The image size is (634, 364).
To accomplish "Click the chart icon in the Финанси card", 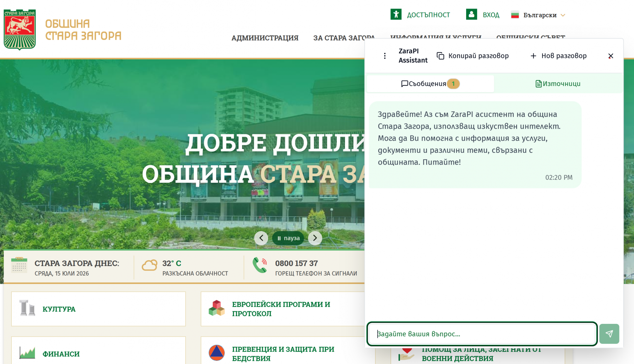I will click(x=27, y=353).
